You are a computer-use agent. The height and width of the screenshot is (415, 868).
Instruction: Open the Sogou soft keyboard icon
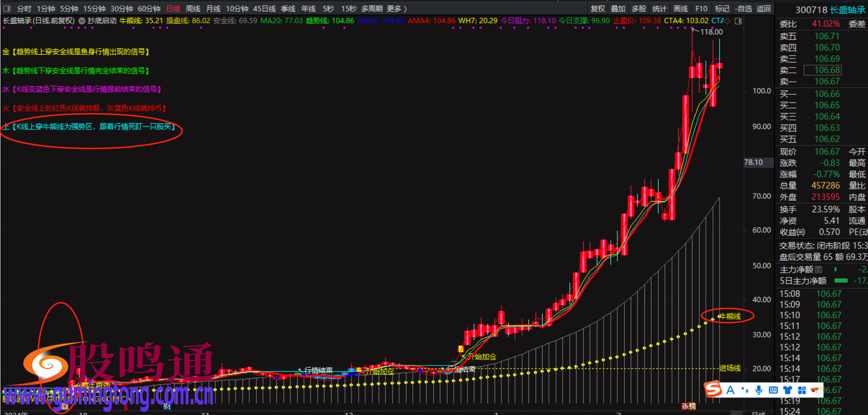(x=773, y=390)
